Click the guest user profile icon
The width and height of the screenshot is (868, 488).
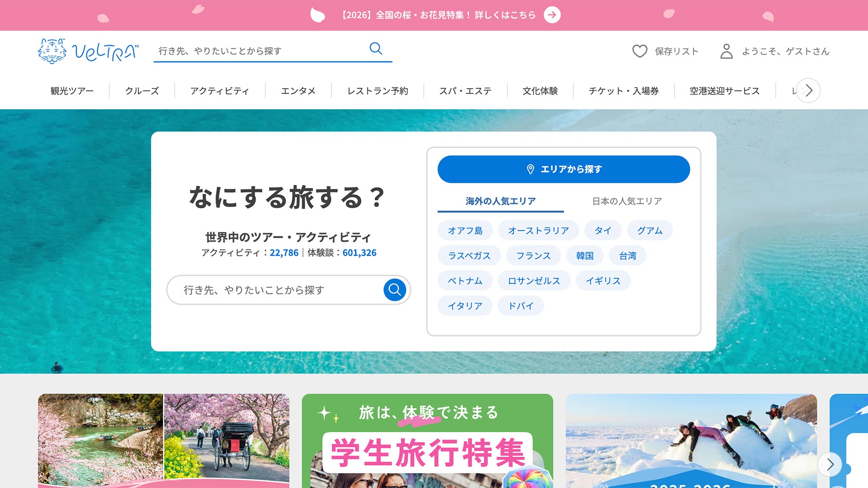726,51
